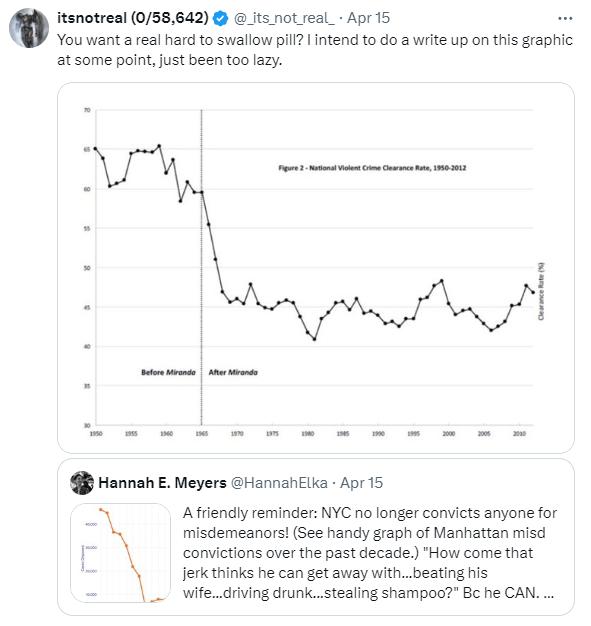The width and height of the screenshot is (591, 626).
Task: Click the itsnotreal (0/58,642) display name
Action: pyautogui.click(x=133, y=18)
